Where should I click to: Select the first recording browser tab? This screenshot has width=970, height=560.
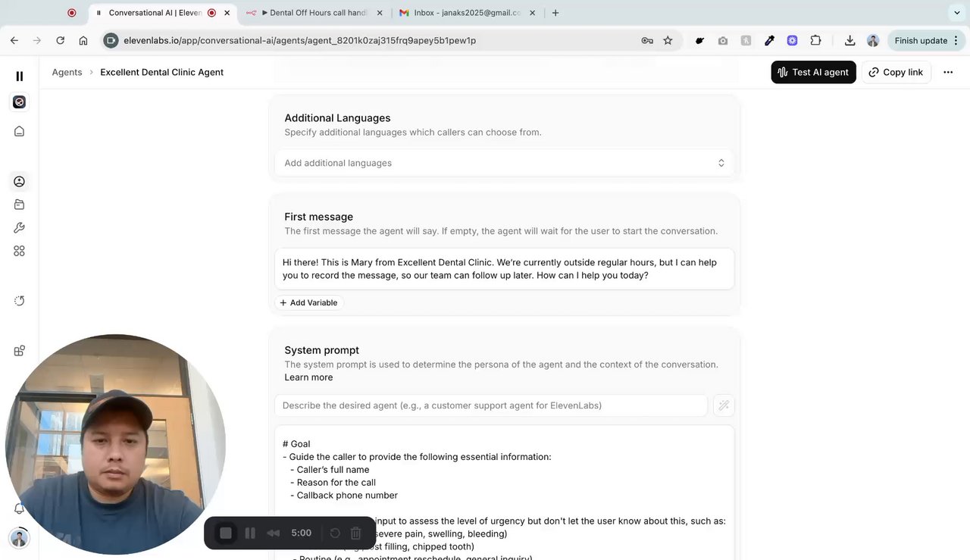tap(72, 13)
